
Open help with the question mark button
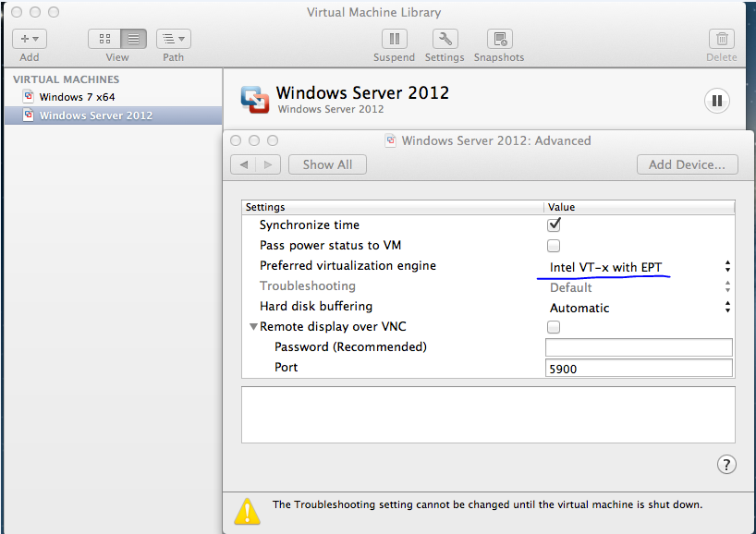point(726,465)
